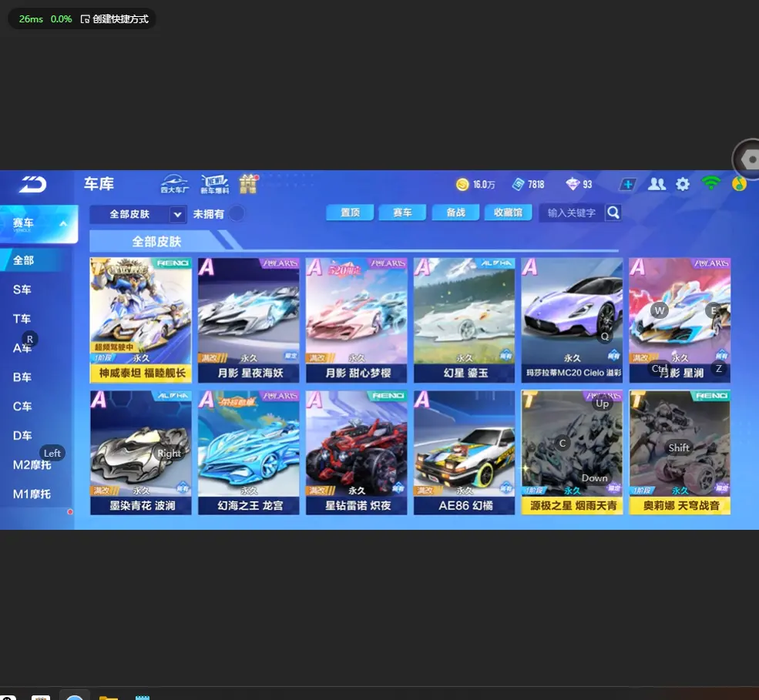Open the folder icon in the taskbar
This screenshot has width=759, height=700.
(109, 697)
